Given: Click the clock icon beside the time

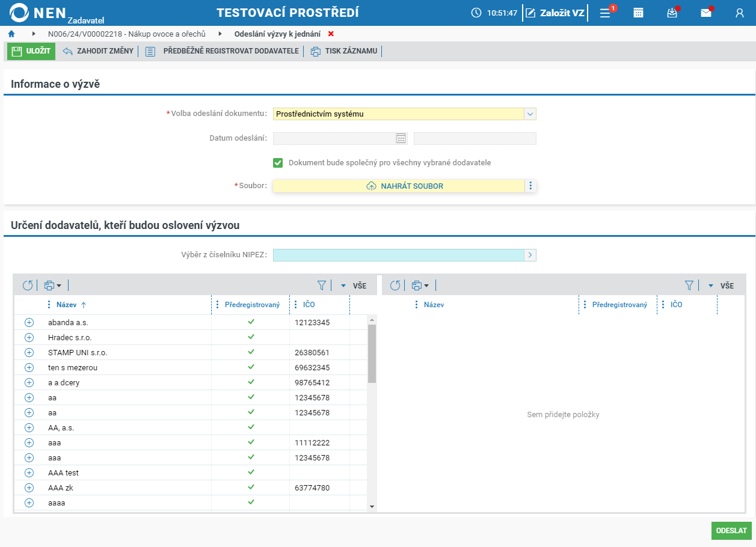Looking at the screenshot, I should click(x=476, y=13).
